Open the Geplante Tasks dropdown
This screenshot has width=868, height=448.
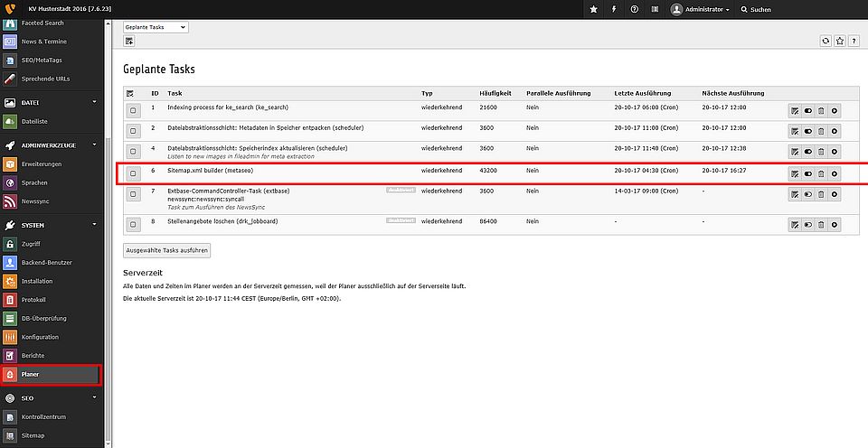pyautogui.click(x=156, y=27)
